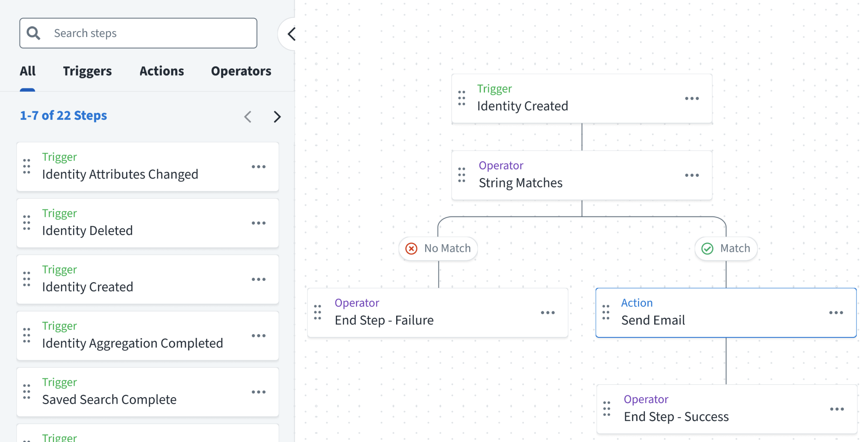Open options menu for Identity Attributes Changed
The width and height of the screenshot is (868, 442).
258,167
